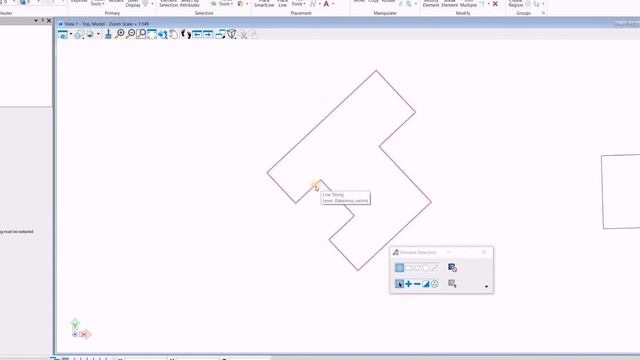Toggle Disable Handles icon in Element Selection

click(452, 268)
